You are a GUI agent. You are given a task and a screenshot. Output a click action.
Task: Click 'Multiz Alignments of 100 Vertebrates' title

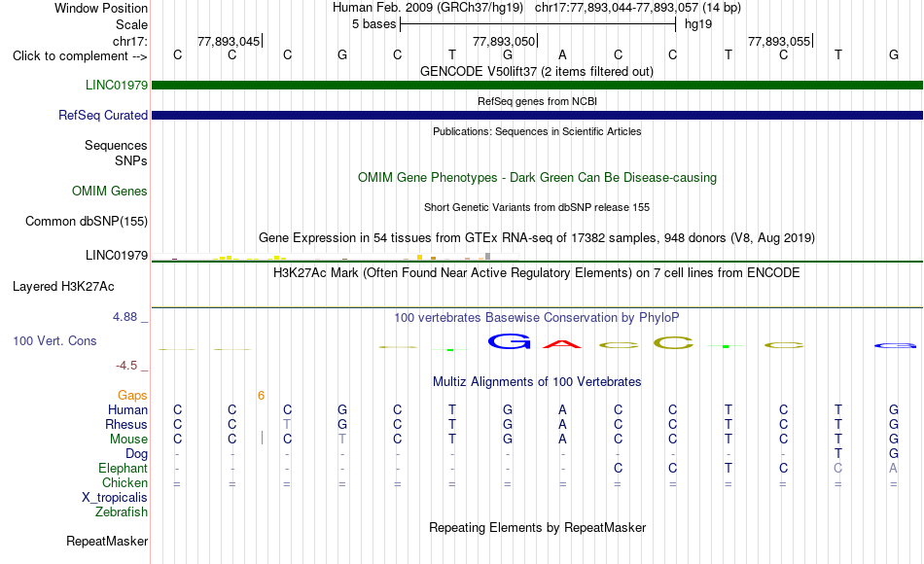(x=537, y=382)
